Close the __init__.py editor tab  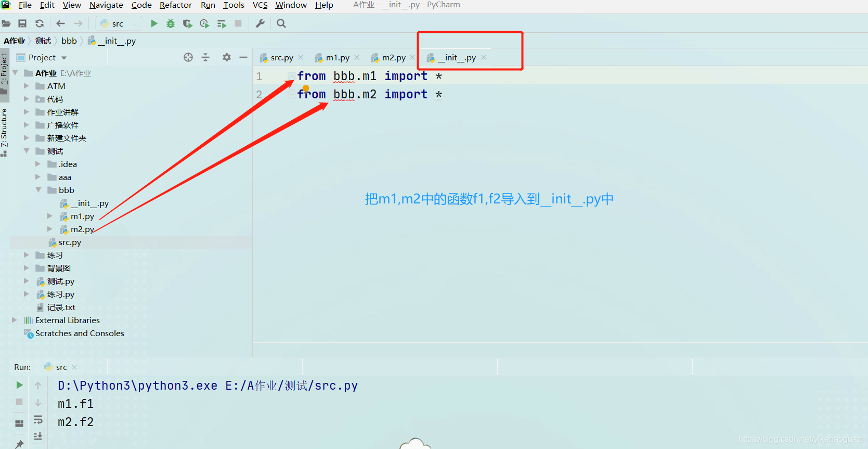[x=484, y=57]
